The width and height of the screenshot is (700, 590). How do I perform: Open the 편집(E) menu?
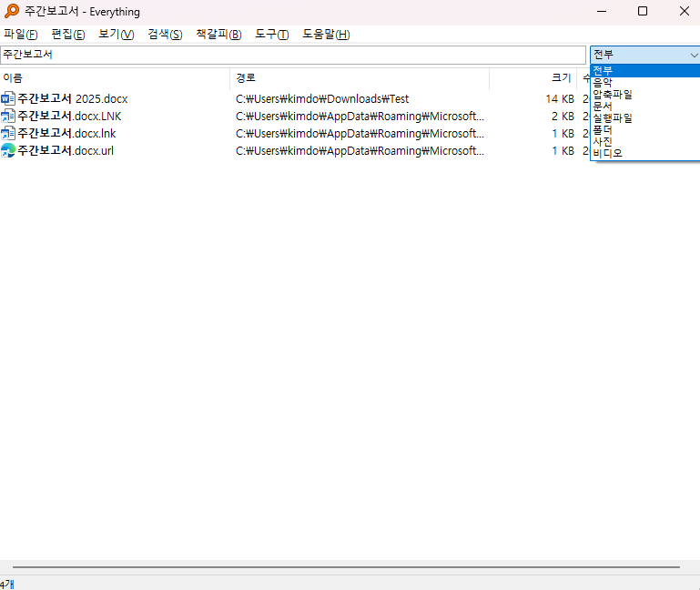(x=68, y=35)
